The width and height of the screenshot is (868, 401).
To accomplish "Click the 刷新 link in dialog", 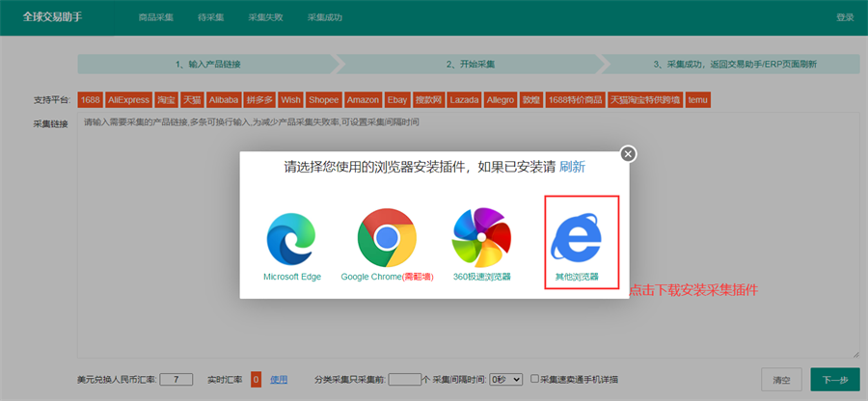I will (572, 167).
